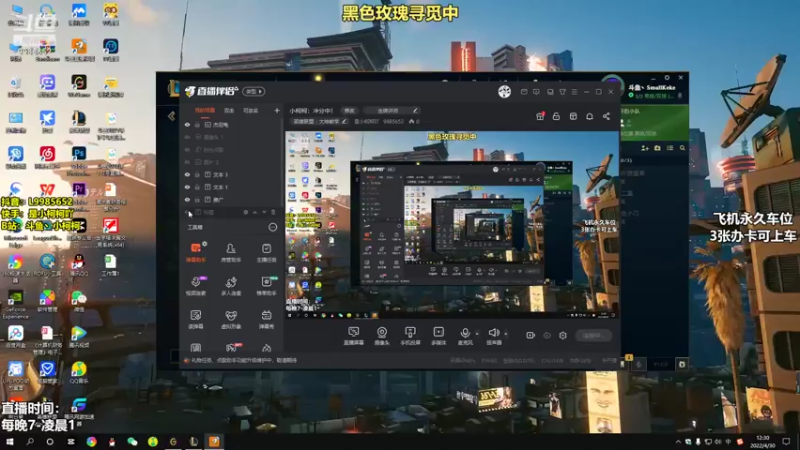Click the live preview thumbnail
The height and width of the screenshot is (450, 800).
(452, 225)
